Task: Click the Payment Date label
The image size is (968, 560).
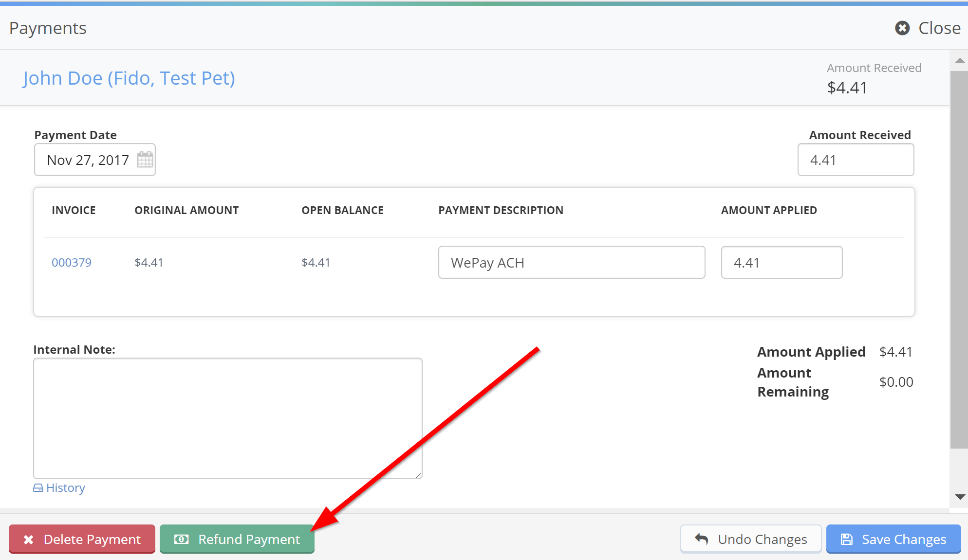Action: [75, 135]
